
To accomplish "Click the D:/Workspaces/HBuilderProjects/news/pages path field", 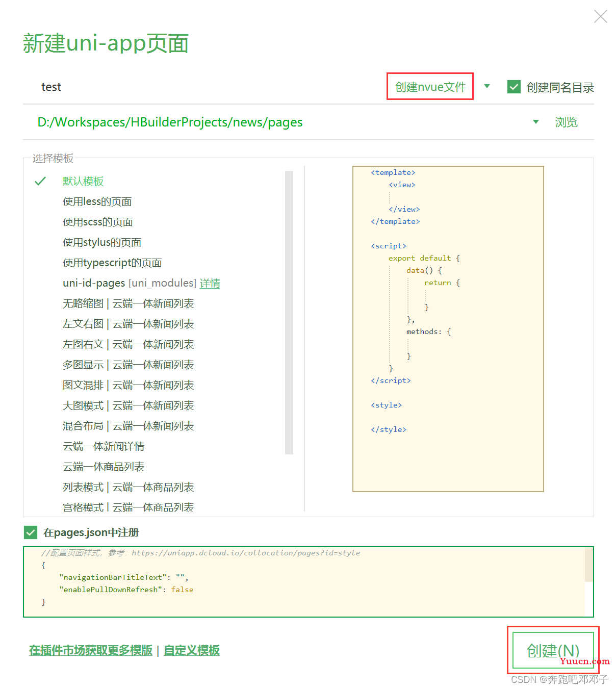I will click(275, 122).
